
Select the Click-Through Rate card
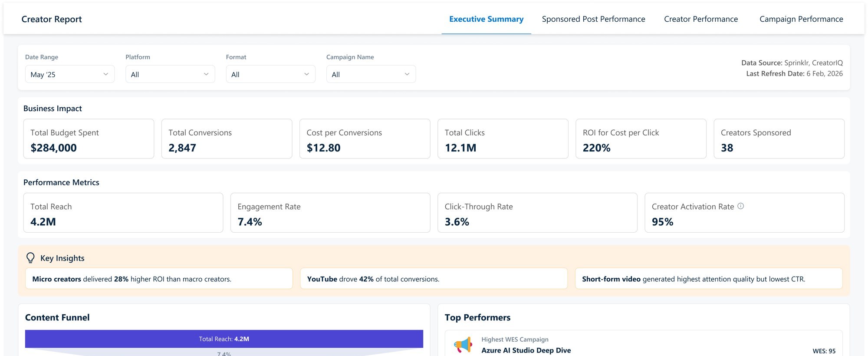537,213
